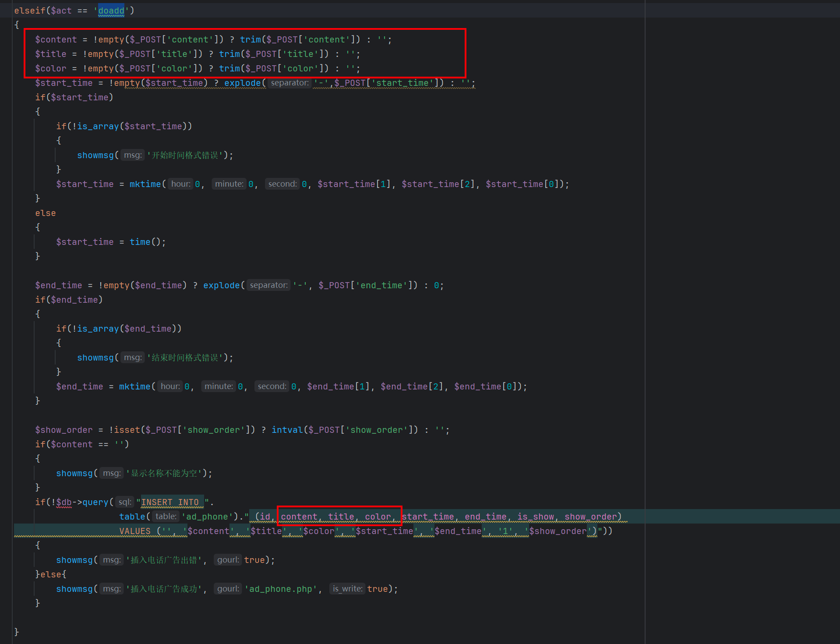Click the if($end_time) condition line
The height and width of the screenshot is (644, 840).
coord(69,300)
